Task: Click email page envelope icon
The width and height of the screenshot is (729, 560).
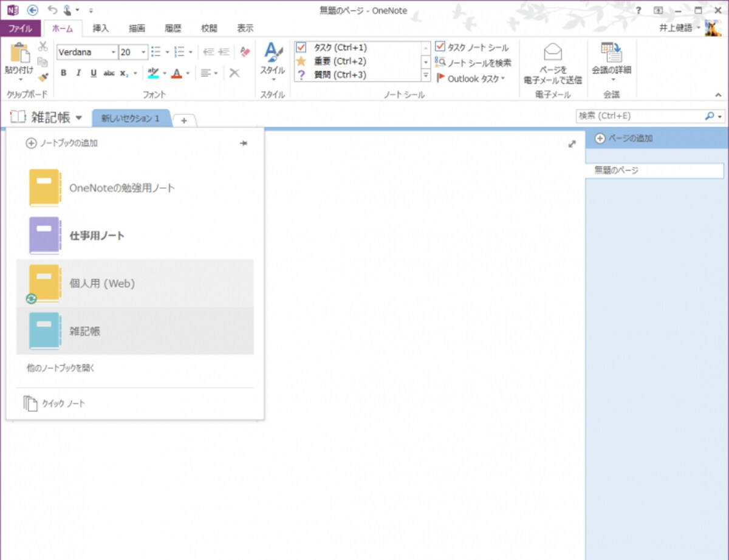Action: point(552,52)
